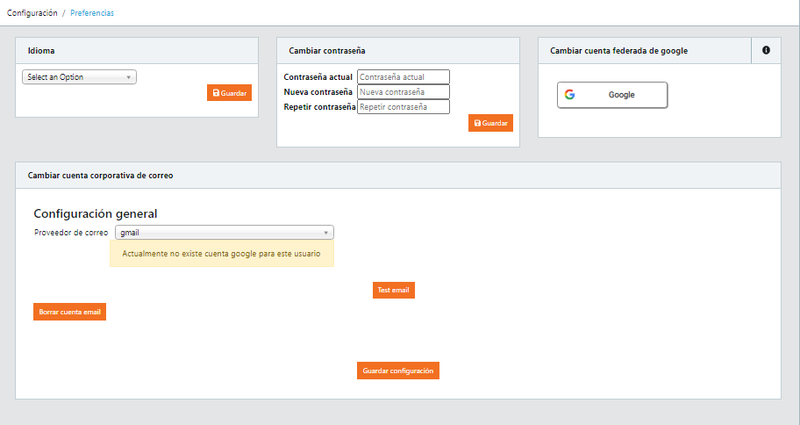Click the Idioma panel header
The height and width of the screenshot is (425, 800).
[x=41, y=50]
